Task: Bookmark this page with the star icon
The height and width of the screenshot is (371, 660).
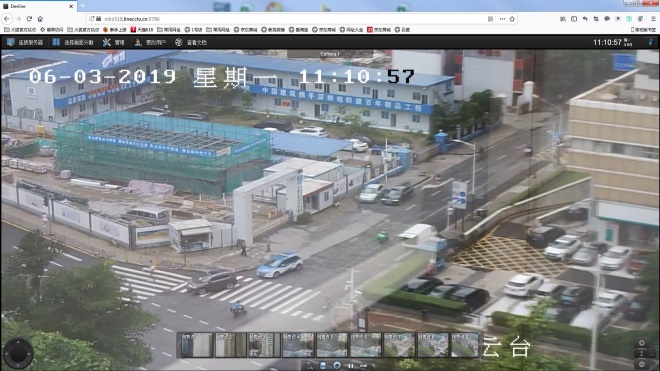Action: pyautogui.click(x=512, y=19)
